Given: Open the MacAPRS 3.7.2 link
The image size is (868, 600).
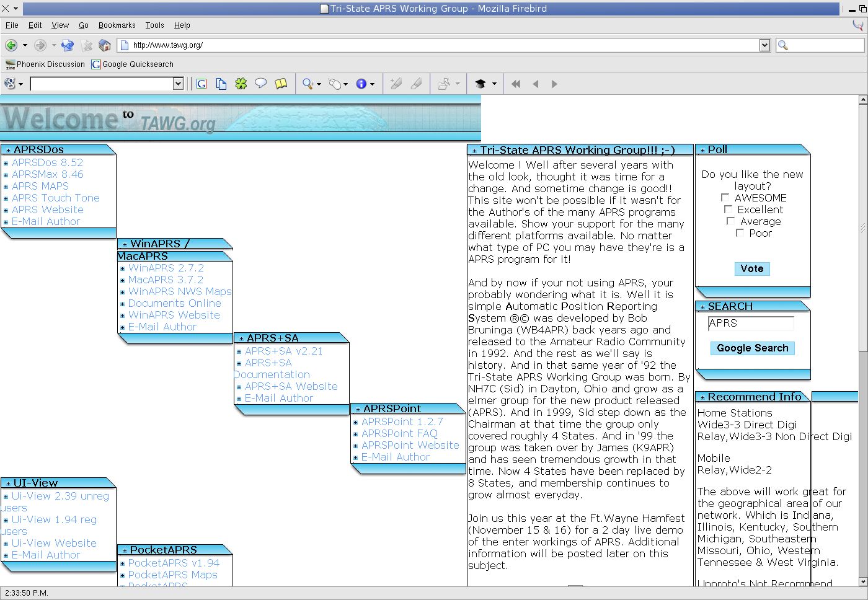Looking at the screenshot, I should [x=166, y=280].
